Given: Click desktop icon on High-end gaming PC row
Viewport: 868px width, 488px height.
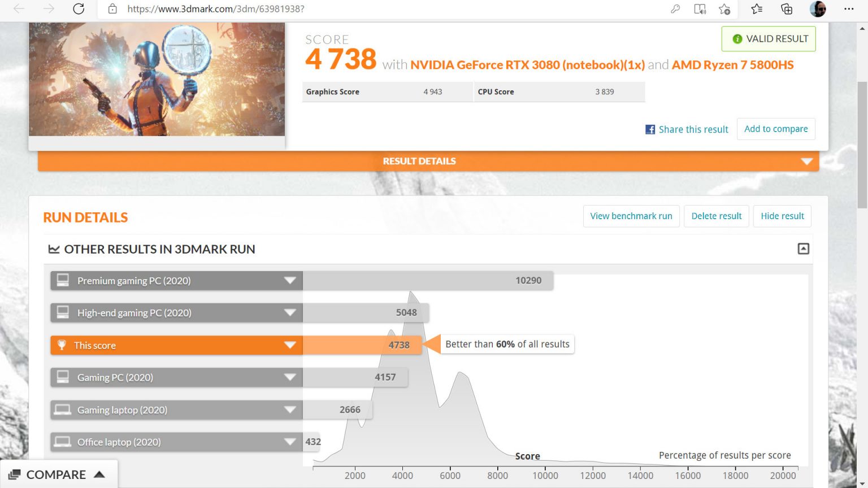Looking at the screenshot, I should (63, 312).
